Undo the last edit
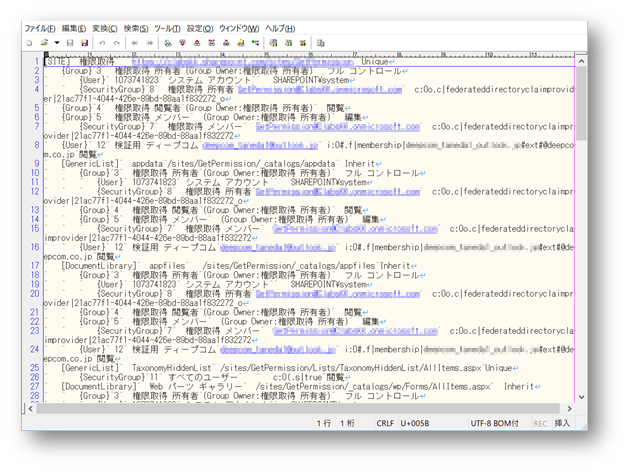Image resolution: width=630 pixels, height=473 pixels. tap(102, 43)
